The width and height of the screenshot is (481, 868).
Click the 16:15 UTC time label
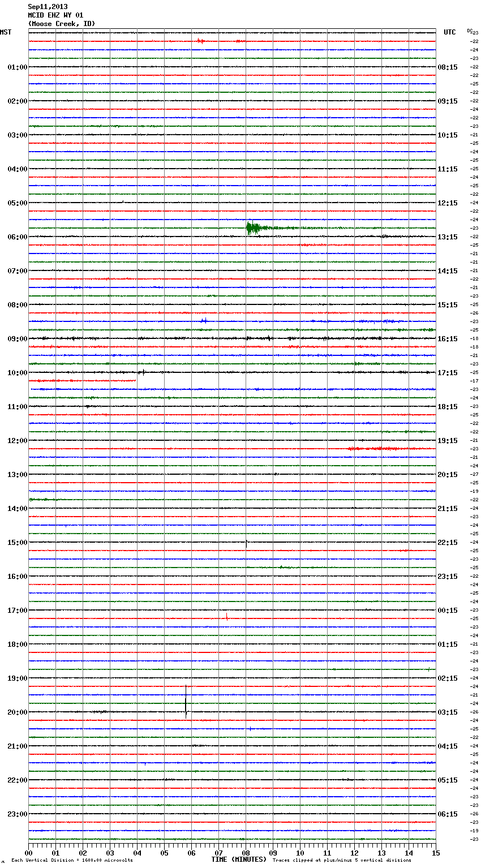448,339
